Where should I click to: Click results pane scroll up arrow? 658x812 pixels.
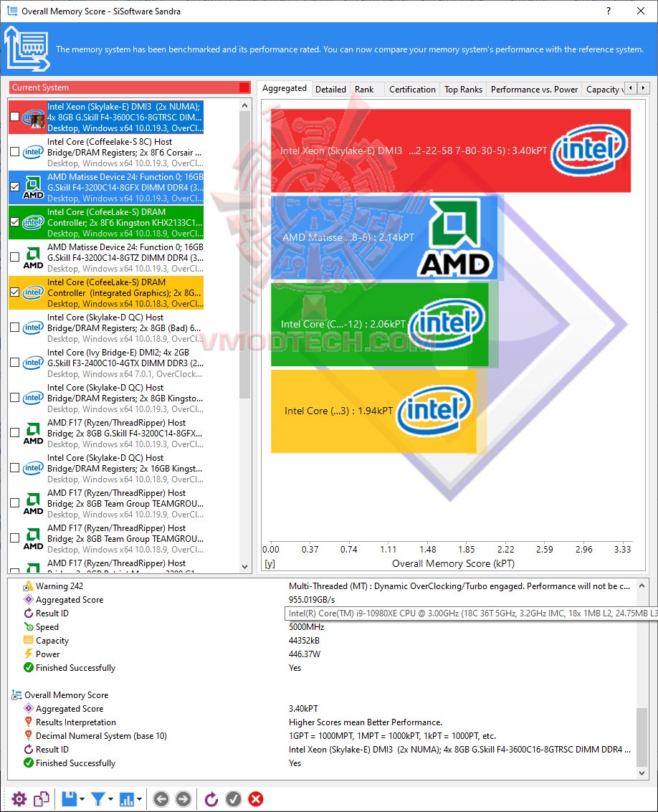click(x=642, y=586)
